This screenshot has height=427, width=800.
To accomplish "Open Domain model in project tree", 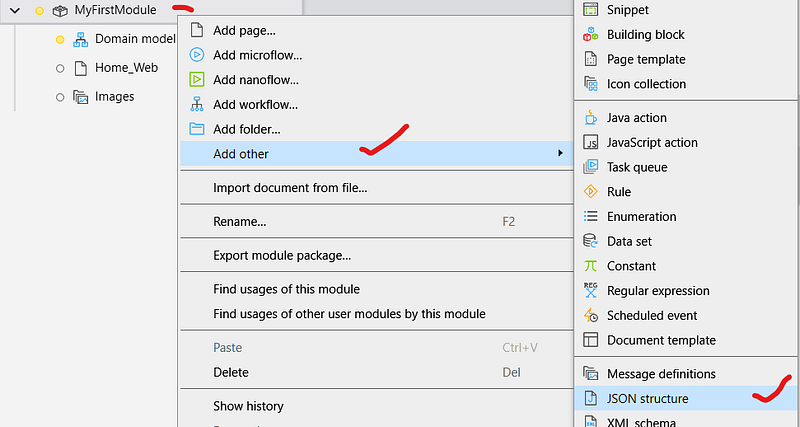I will pyautogui.click(x=134, y=39).
